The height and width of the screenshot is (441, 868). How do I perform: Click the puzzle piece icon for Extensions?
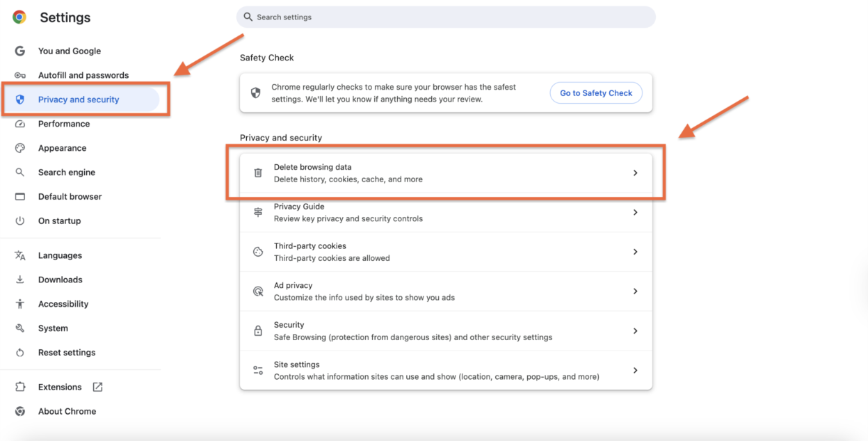[20, 387]
